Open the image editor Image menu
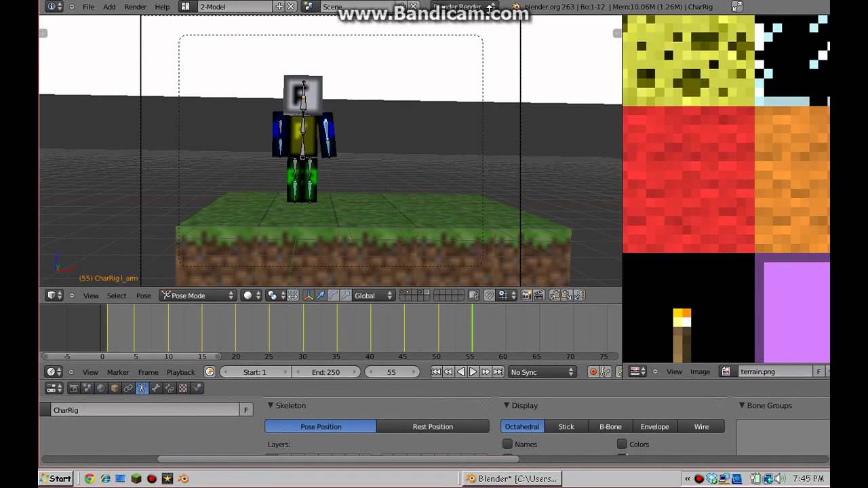868x488 pixels. pos(701,371)
